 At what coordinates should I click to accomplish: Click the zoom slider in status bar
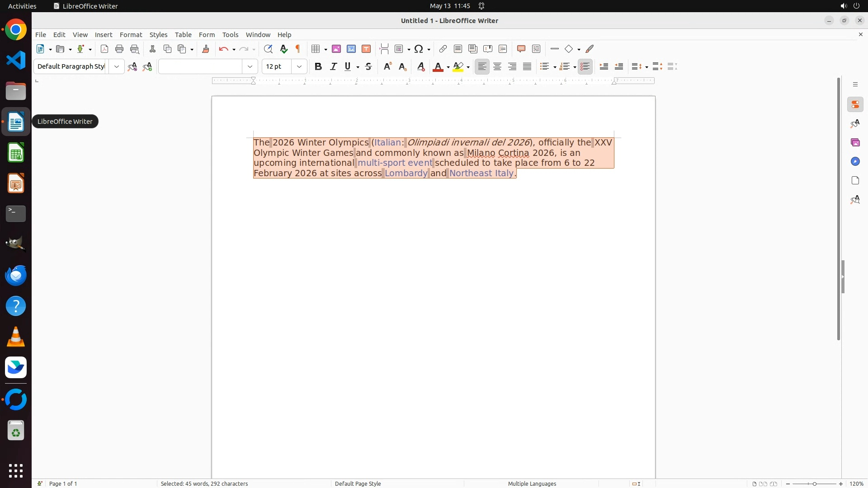(814, 484)
